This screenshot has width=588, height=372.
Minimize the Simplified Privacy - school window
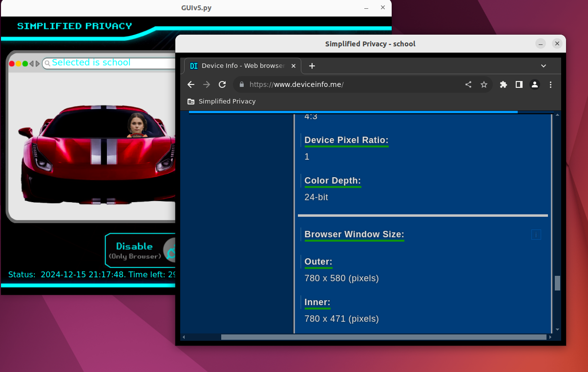click(x=541, y=43)
